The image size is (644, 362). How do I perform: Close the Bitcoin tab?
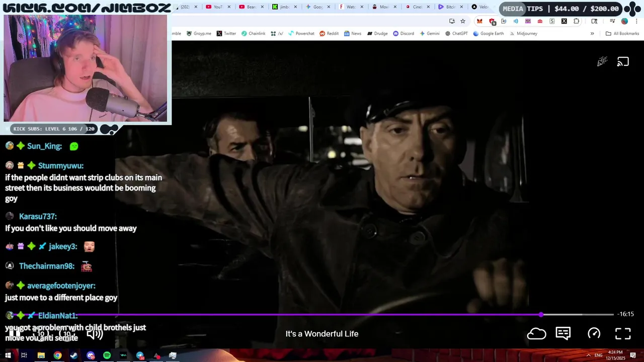(461, 7)
